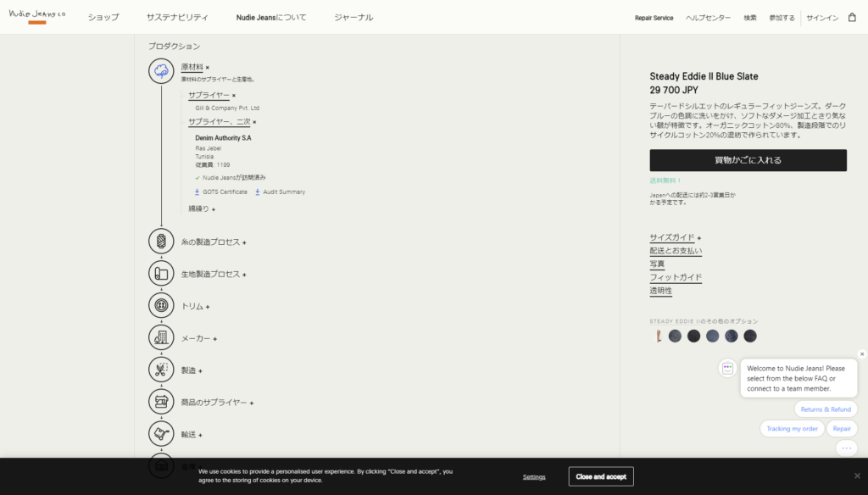Image resolution: width=868 pixels, height=495 pixels.
Task: Open cookie Settings
Action: click(534, 476)
